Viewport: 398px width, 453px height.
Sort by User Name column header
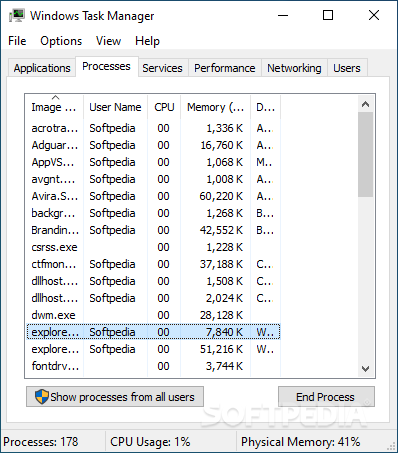pos(115,107)
